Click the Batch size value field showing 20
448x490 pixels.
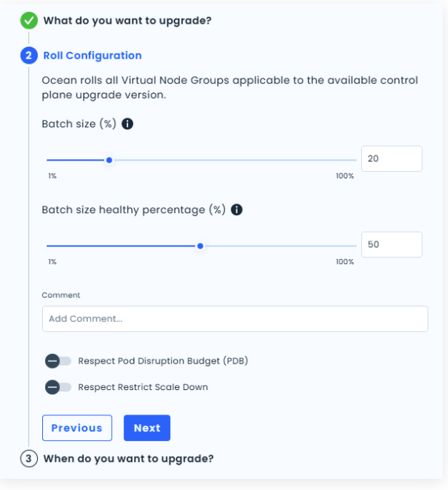pyautogui.click(x=391, y=158)
